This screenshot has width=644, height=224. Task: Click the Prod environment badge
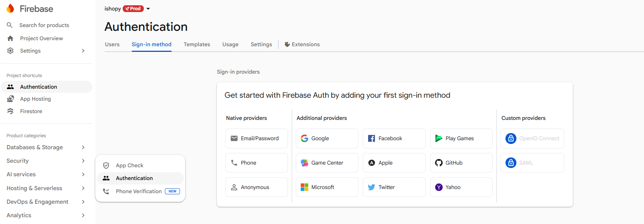pyautogui.click(x=133, y=9)
